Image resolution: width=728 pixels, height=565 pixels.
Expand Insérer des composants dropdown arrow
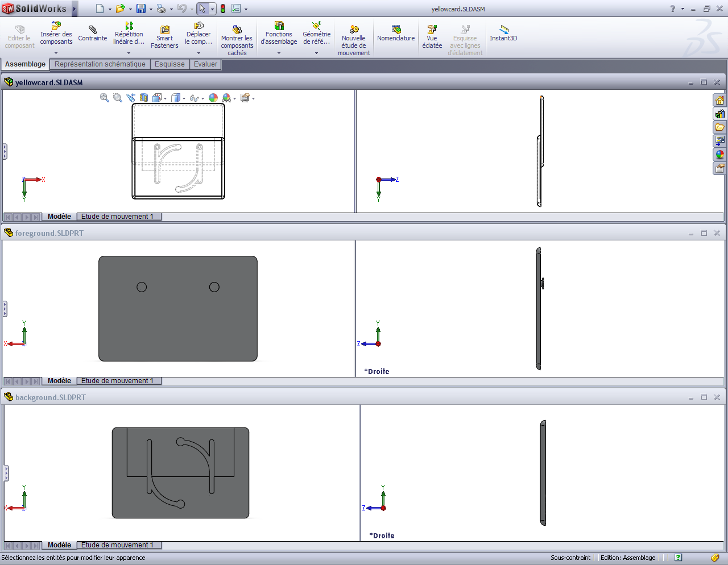(x=56, y=53)
